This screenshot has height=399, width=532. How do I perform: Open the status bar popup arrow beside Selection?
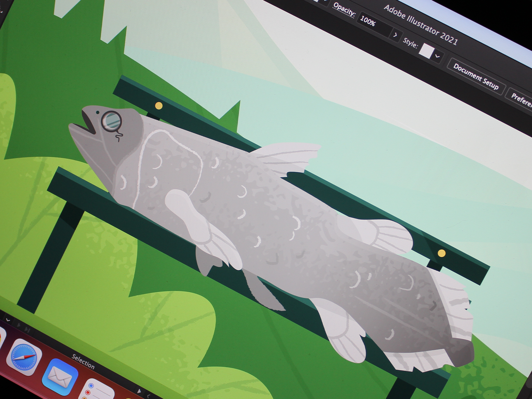click(139, 390)
